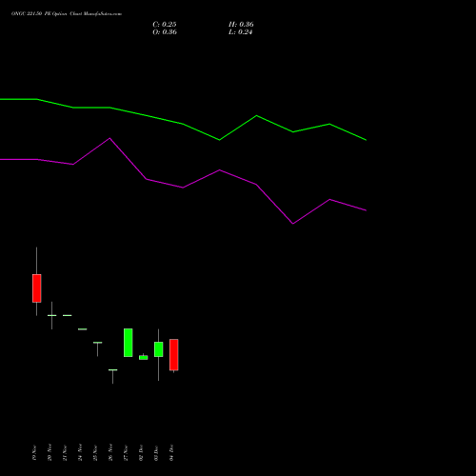Select the 24 Nov date label
Viewport: 476px width, 476px height.
[80, 452]
